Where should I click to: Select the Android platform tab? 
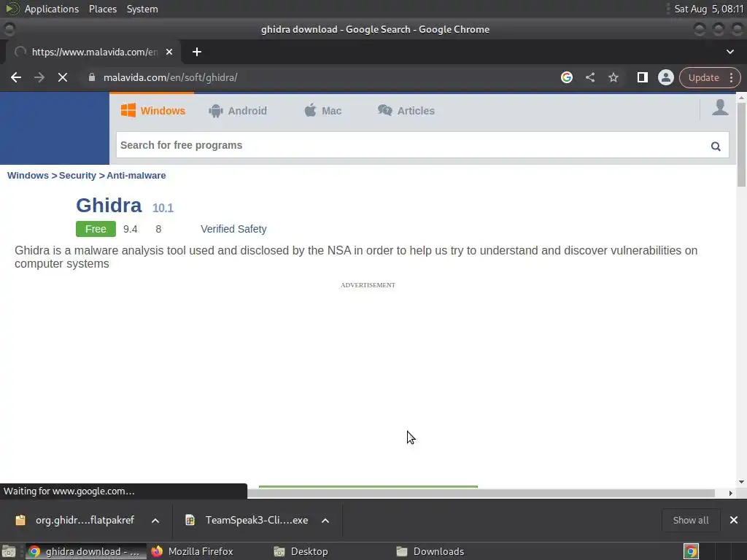pos(237,111)
